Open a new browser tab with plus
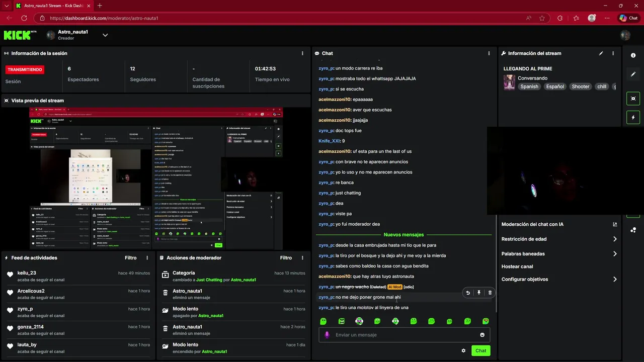644x362 pixels. click(100, 6)
